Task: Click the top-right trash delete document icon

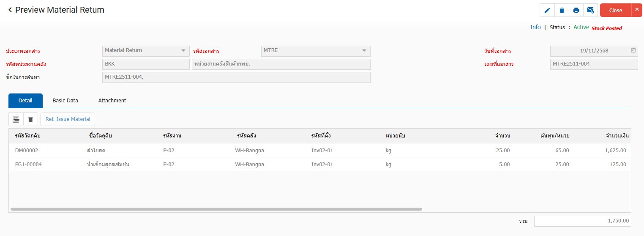Action: [562, 11]
